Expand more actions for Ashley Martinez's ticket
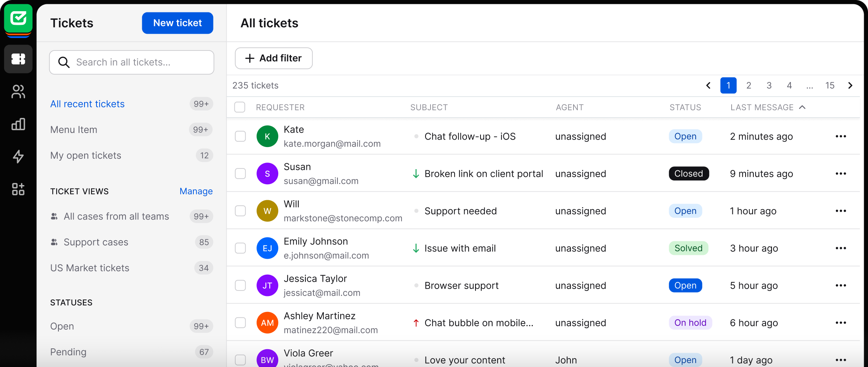Image resolution: width=868 pixels, height=367 pixels. tap(840, 322)
